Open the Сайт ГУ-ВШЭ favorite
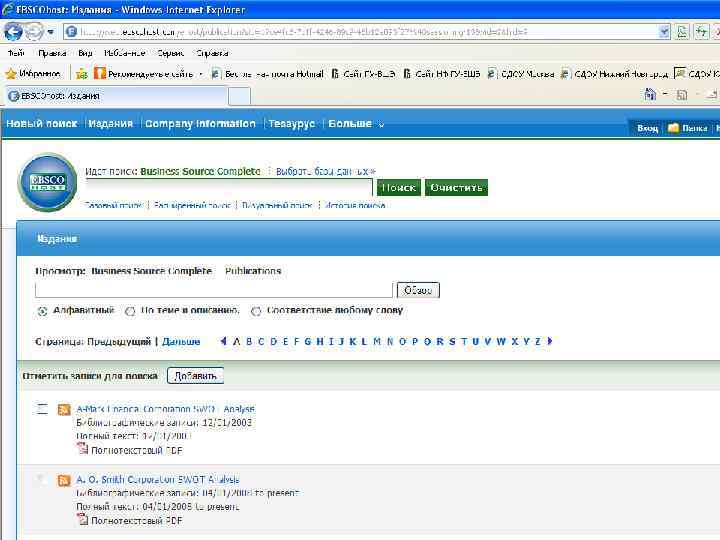 (363, 73)
